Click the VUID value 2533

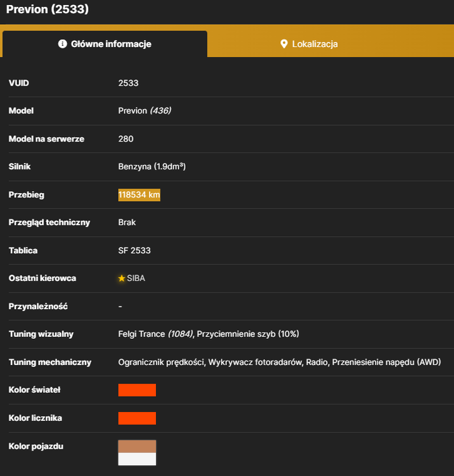(x=128, y=83)
